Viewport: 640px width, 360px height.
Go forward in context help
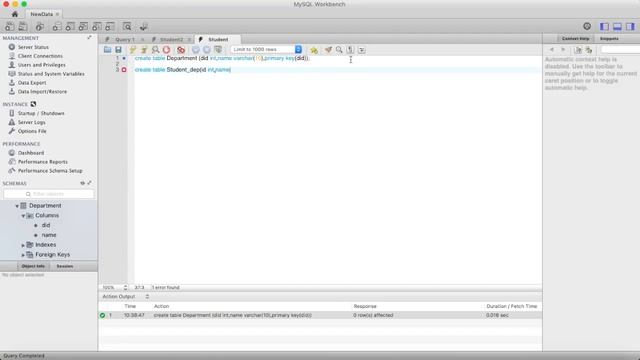coord(563,50)
